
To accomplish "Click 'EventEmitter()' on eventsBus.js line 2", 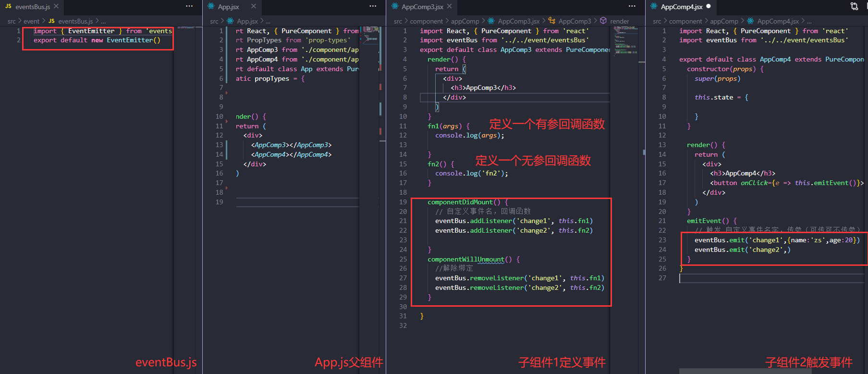I will [134, 40].
